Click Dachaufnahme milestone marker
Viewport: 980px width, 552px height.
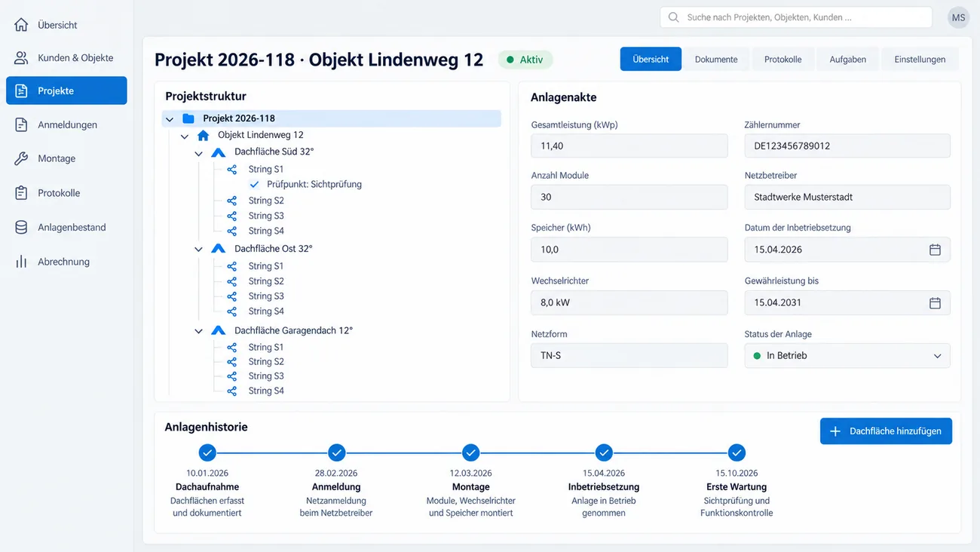[207, 452]
